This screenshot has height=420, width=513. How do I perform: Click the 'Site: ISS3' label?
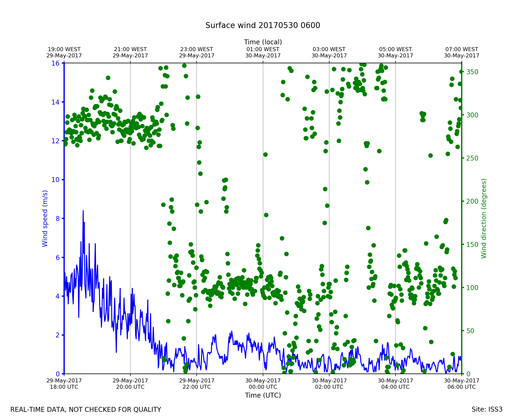[x=487, y=409]
